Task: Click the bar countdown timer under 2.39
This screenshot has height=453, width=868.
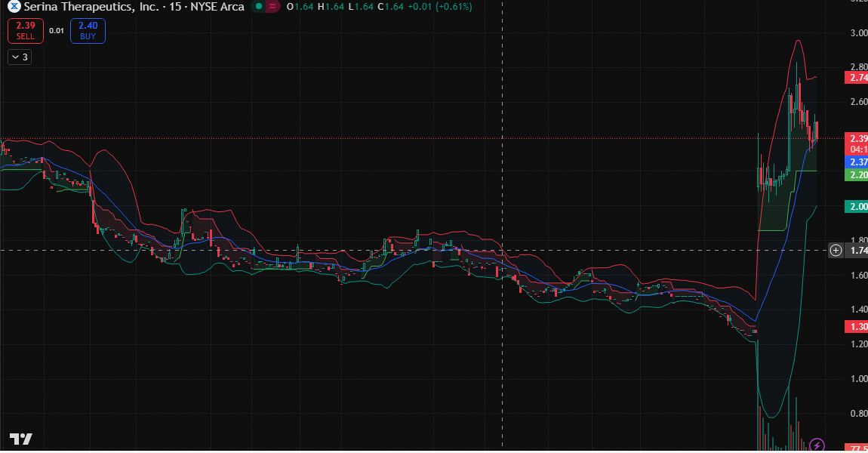Action: point(858,149)
